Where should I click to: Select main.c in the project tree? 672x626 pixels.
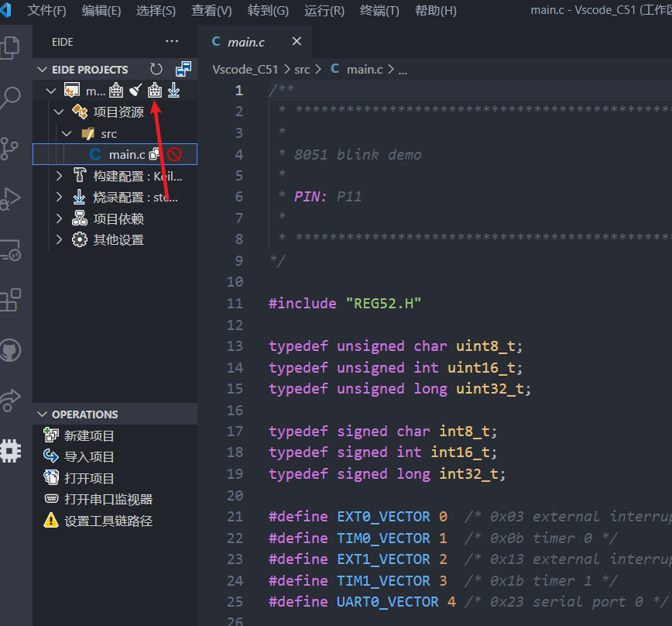click(x=115, y=154)
